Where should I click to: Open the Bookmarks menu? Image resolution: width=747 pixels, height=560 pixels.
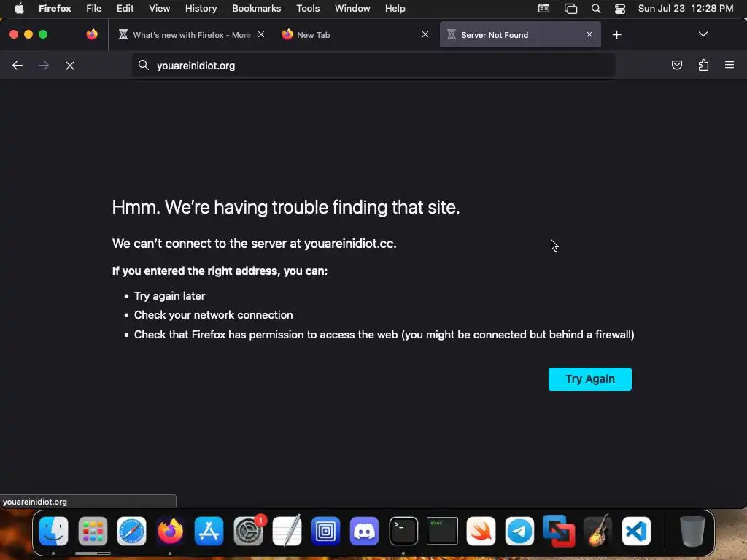256,8
